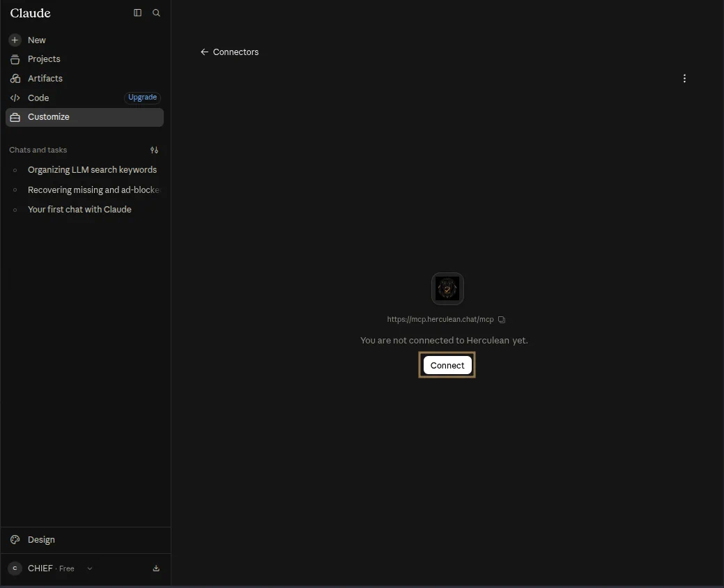The height and width of the screenshot is (588, 724).
Task: Click the Claude logo
Action: tap(31, 13)
